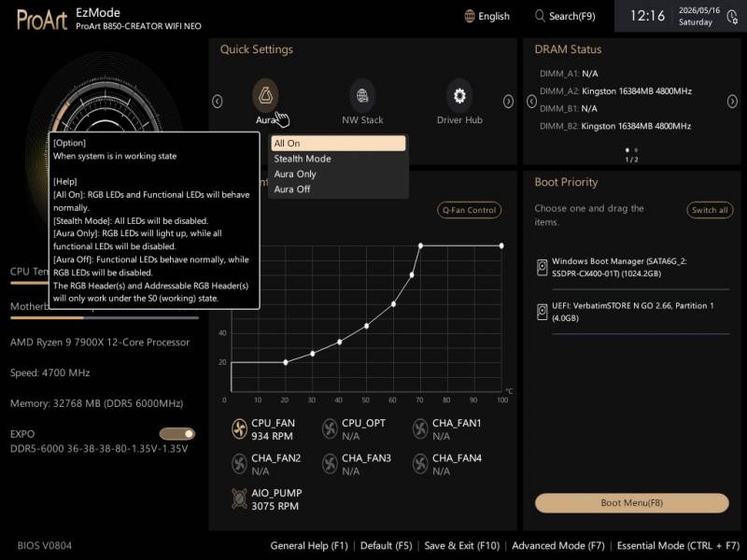Go to next Quick Settings page arrow
This screenshot has height=560, width=747.
(508, 102)
